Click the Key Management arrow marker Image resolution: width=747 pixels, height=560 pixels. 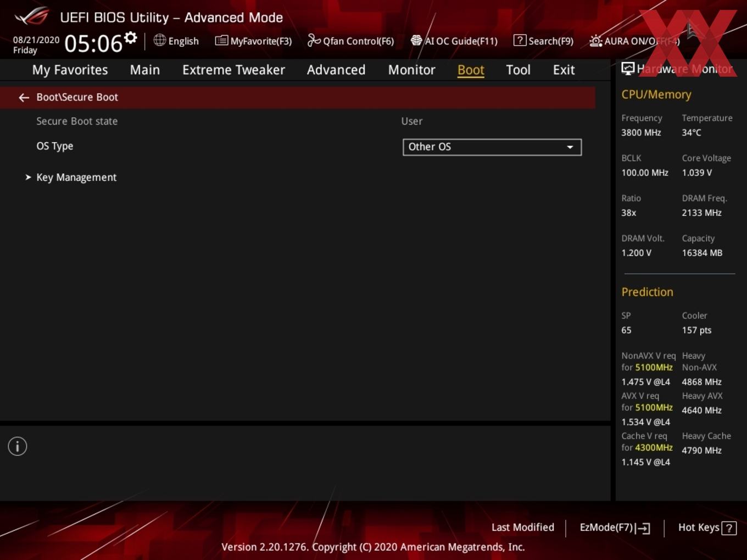tap(28, 177)
